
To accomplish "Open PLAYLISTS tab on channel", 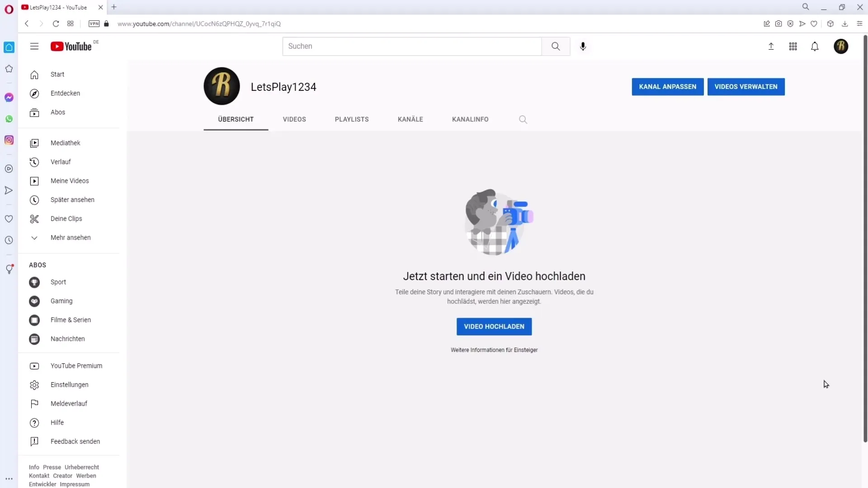I will (x=352, y=119).
